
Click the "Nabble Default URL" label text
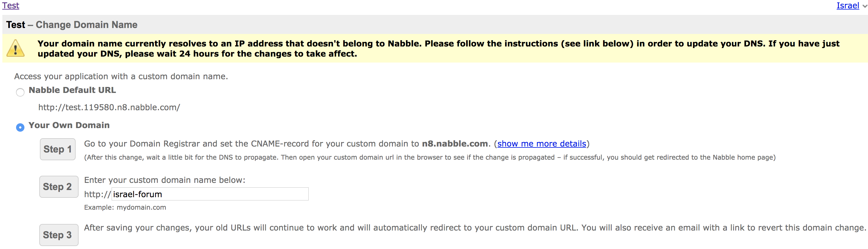72,90
